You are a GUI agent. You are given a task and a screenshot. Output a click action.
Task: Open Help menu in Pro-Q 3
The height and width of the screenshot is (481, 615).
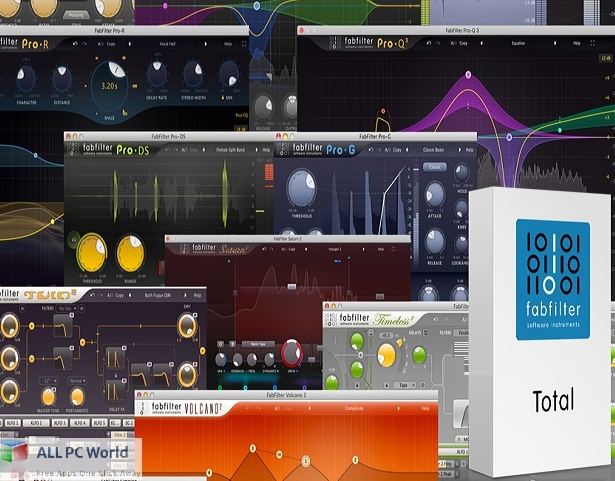tap(576, 43)
